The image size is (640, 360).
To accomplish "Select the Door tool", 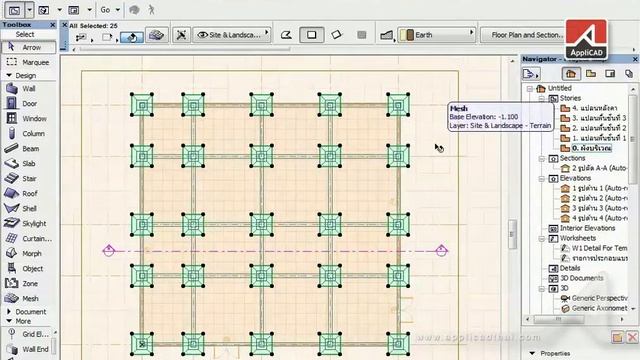I will coord(29,104).
